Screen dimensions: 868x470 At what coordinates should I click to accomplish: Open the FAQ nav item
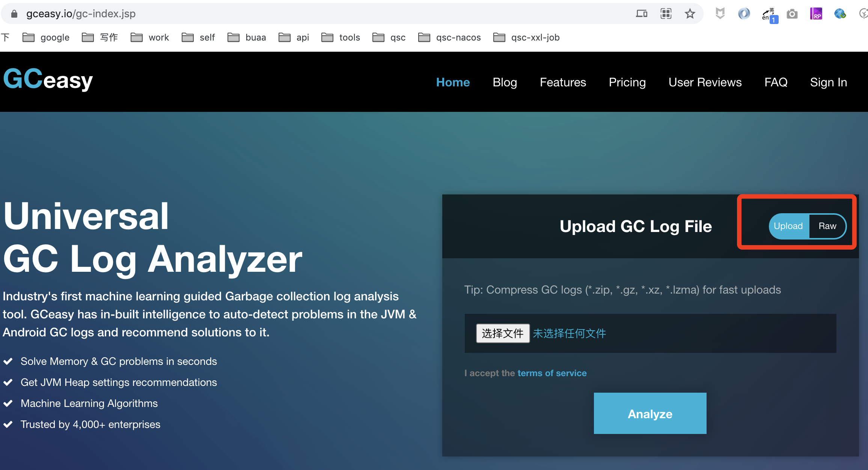(x=776, y=82)
